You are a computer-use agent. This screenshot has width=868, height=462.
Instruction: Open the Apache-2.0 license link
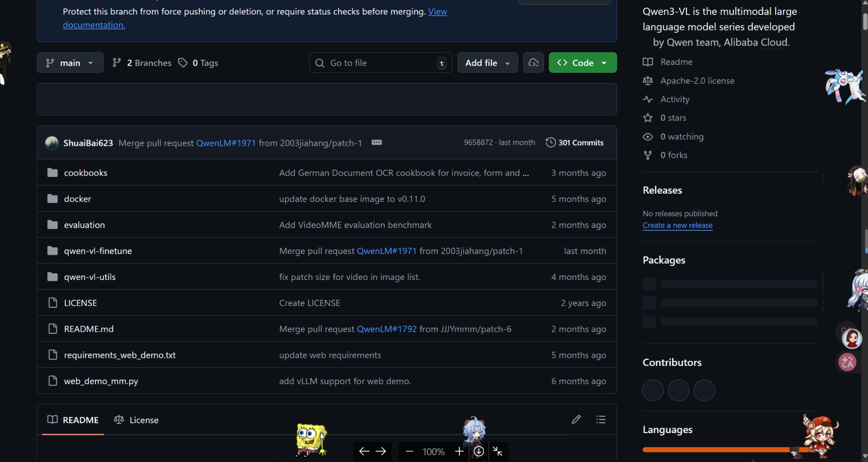[x=689, y=81]
